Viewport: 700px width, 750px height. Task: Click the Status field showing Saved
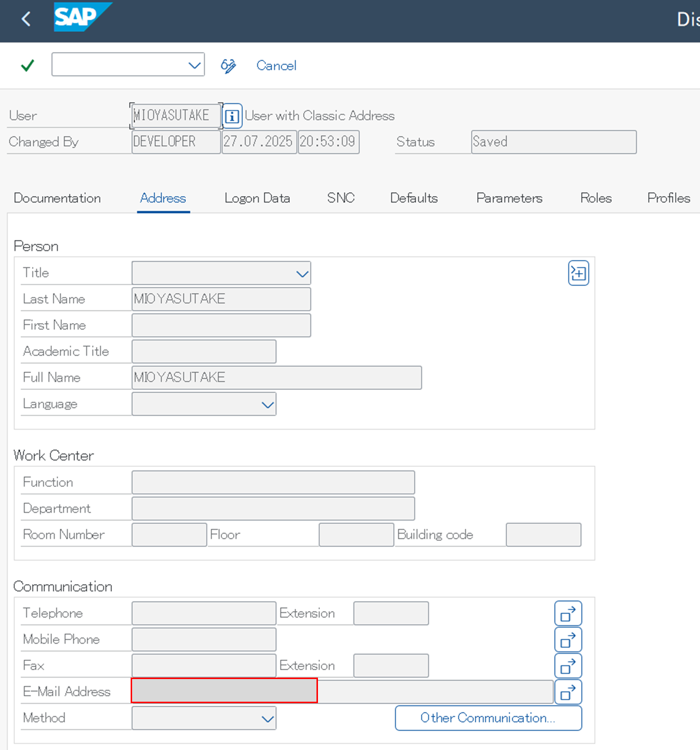(x=554, y=142)
